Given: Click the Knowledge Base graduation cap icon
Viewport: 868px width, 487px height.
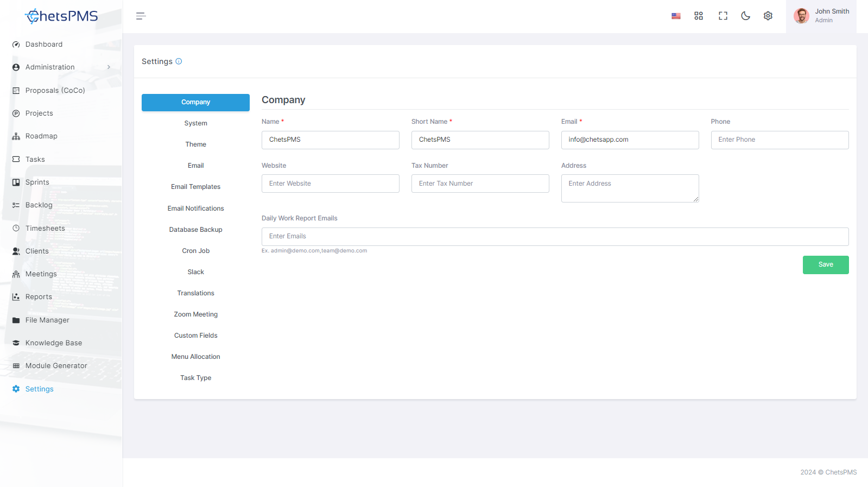Looking at the screenshot, I should click(x=16, y=343).
